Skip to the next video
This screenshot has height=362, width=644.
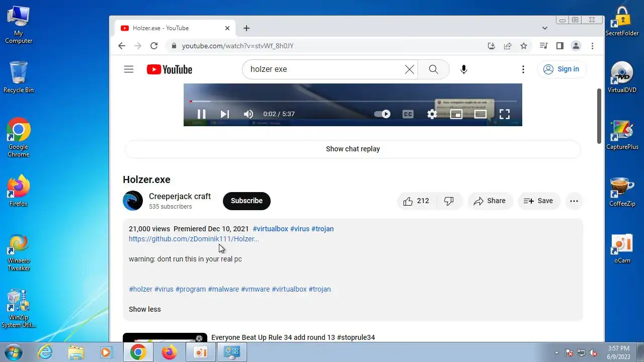(x=225, y=114)
